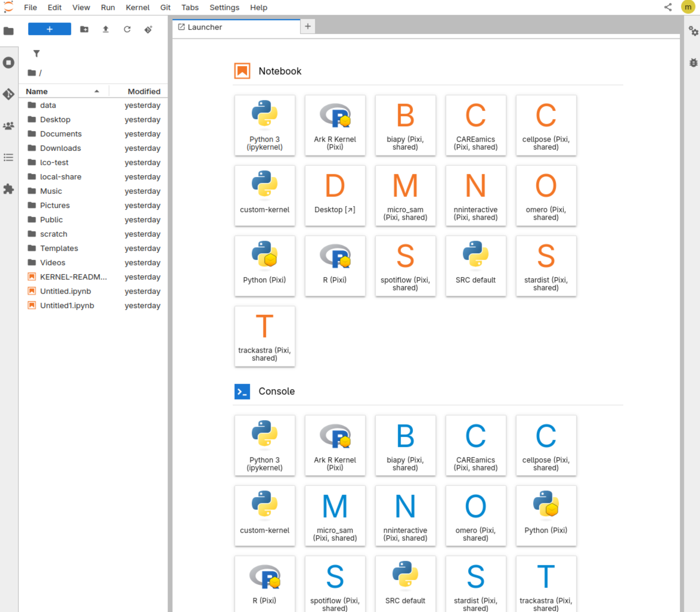Open the Debugger bug icon
The image size is (700, 612).
click(x=693, y=62)
